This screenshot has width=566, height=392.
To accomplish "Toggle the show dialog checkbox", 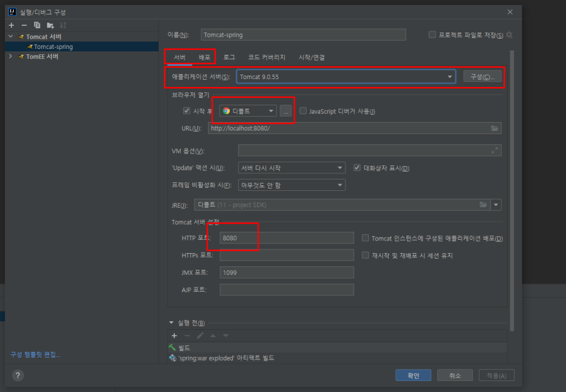I will pyautogui.click(x=357, y=168).
